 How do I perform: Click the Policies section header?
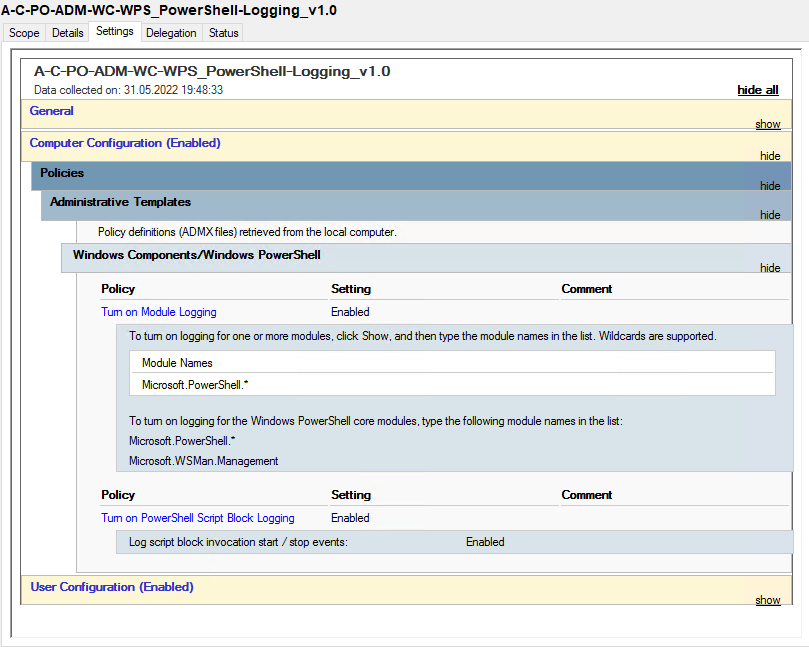(62, 173)
